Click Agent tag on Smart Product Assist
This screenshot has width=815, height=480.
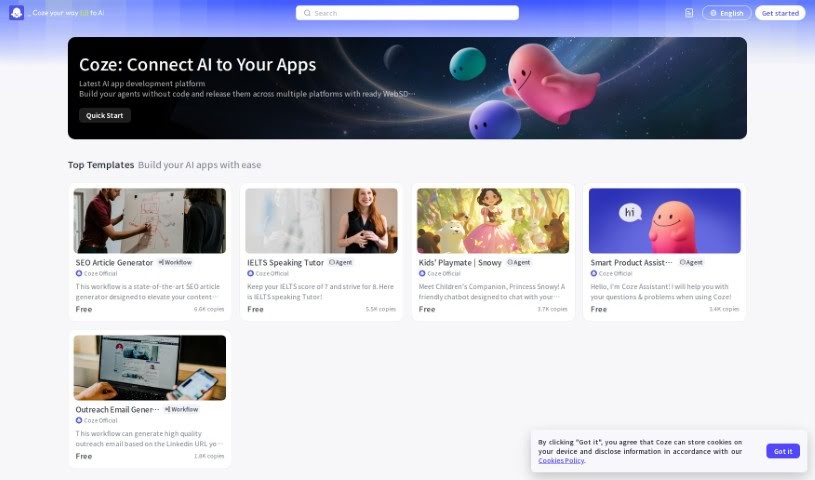coord(691,262)
